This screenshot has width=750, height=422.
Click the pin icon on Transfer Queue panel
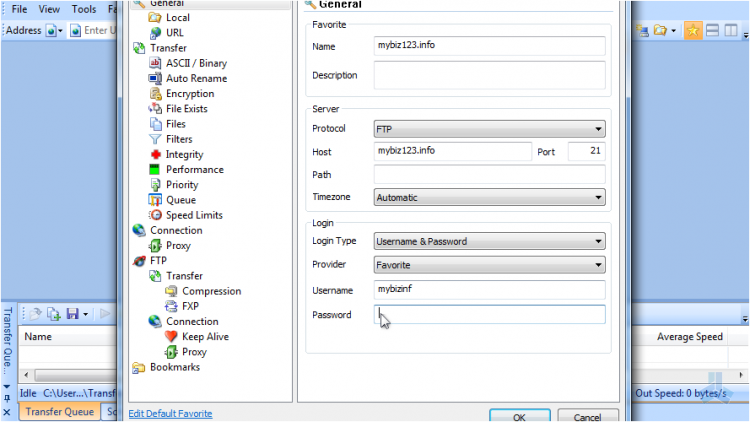tap(7, 398)
